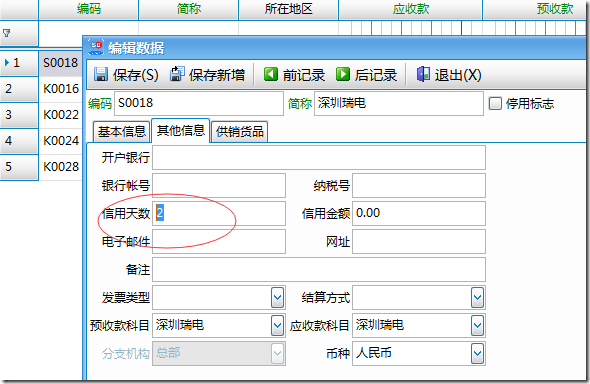
Task: Expand the 应收款科目 dropdown
Action: click(x=477, y=325)
